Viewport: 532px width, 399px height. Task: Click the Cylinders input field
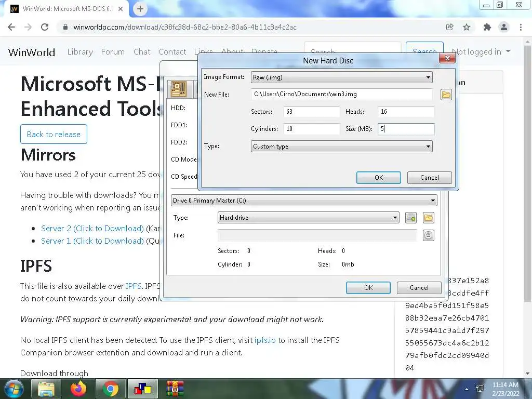[x=312, y=129]
